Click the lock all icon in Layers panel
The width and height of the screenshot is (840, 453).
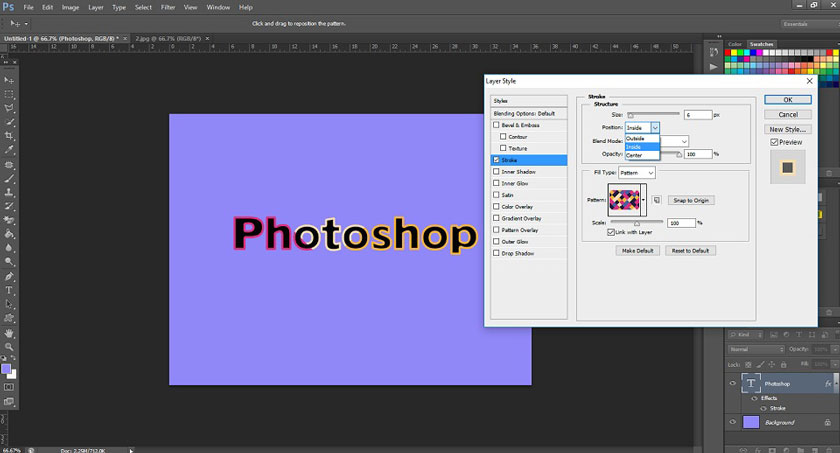tap(784, 364)
